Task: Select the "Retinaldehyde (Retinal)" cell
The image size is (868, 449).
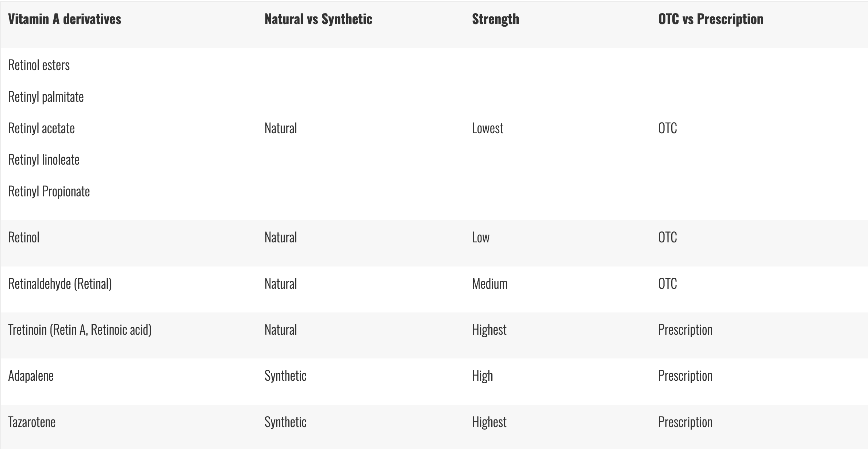Action: click(x=60, y=284)
